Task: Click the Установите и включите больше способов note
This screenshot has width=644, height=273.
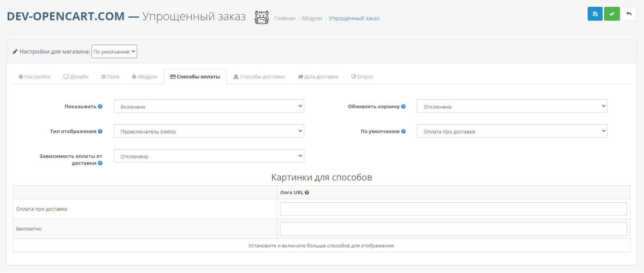Action: [322, 246]
